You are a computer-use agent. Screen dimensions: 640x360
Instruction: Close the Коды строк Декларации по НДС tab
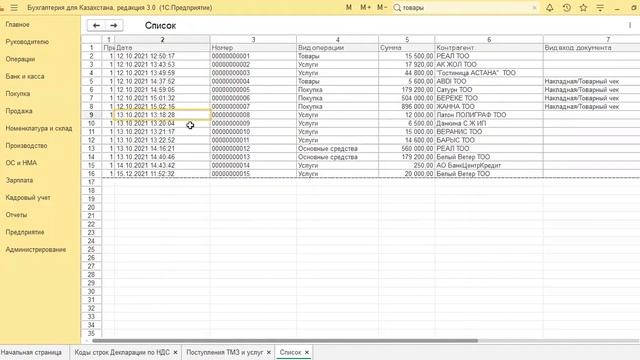click(x=175, y=352)
